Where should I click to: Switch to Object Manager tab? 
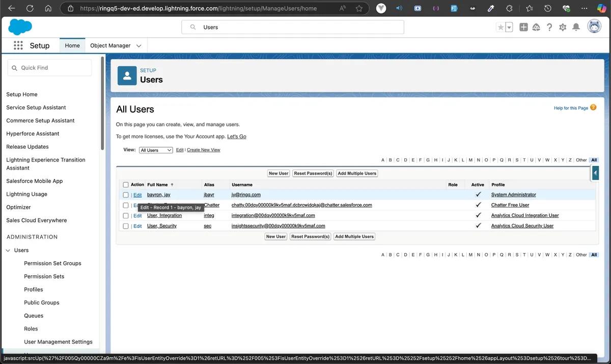pyautogui.click(x=110, y=45)
